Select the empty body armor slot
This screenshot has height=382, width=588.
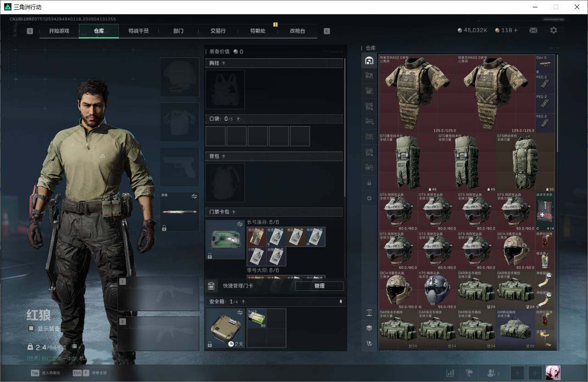[179, 122]
